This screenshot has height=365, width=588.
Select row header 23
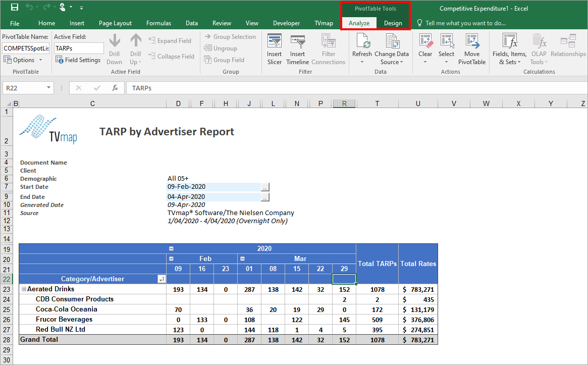point(7,289)
